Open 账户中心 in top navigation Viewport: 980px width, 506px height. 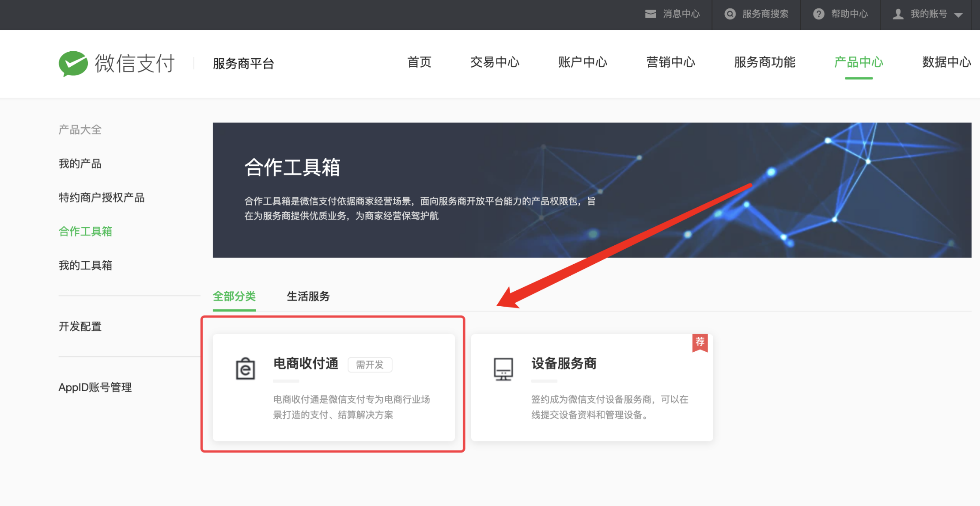click(582, 62)
